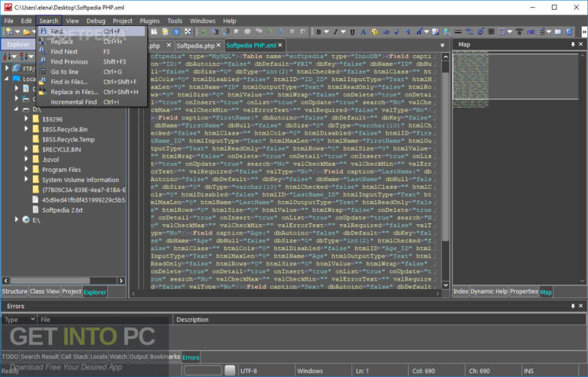Viewport: 588px width, 377px height.
Task: Click the green Run debug icon
Action: coord(204,32)
